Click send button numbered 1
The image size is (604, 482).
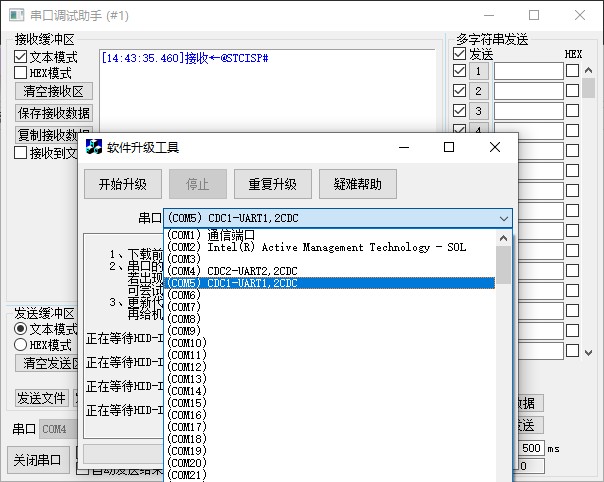click(479, 71)
